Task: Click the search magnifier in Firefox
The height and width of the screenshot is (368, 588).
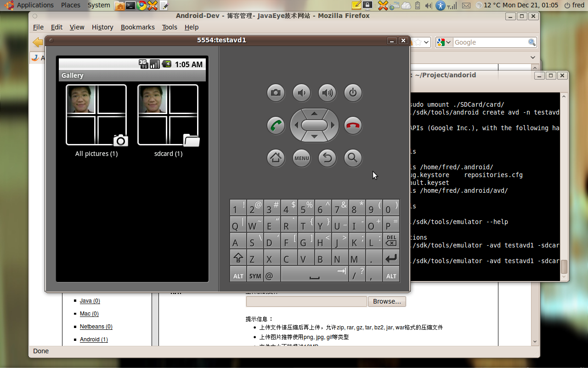Action: click(x=532, y=42)
